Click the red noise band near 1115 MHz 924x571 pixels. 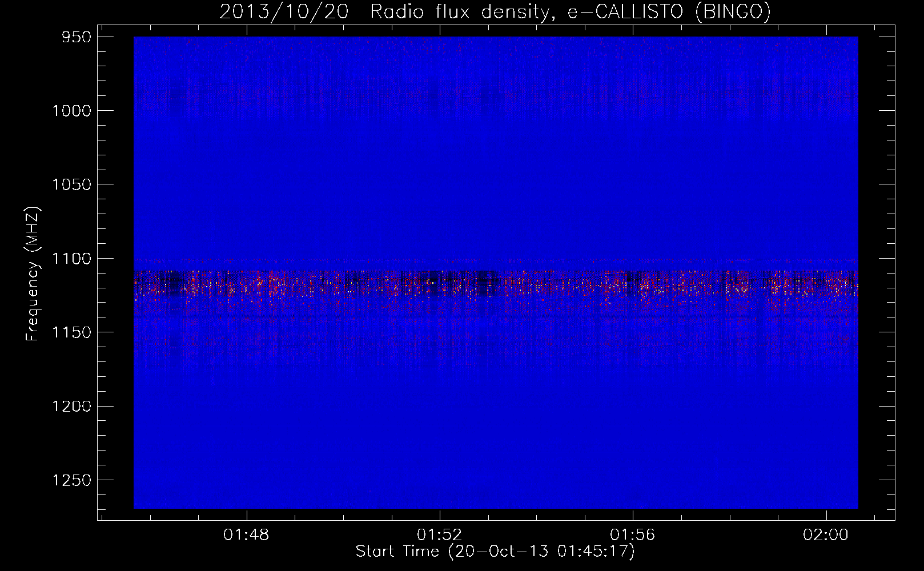tap(496, 284)
